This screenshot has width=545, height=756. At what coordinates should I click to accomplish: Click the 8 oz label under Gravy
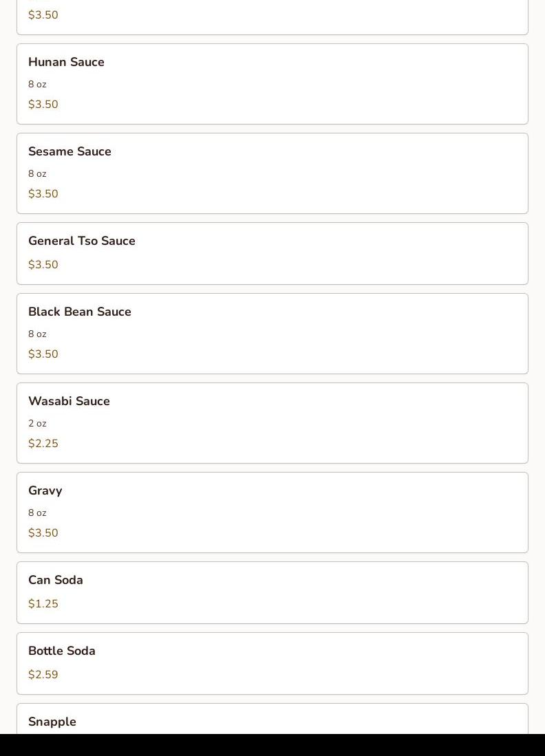coord(37,513)
